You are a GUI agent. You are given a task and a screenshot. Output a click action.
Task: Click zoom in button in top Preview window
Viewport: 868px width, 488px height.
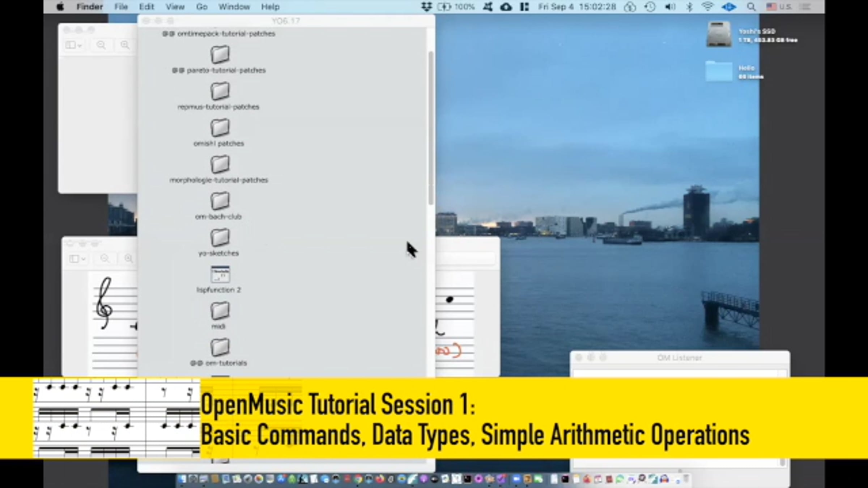pos(125,45)
